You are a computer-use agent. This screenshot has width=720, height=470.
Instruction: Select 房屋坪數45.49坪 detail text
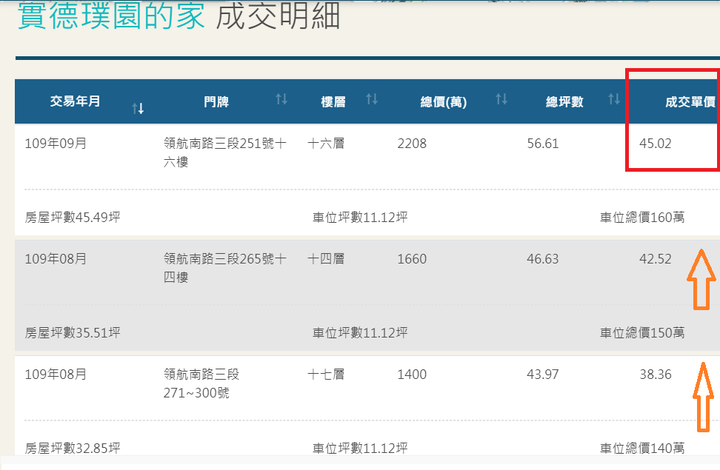(73, 217)
